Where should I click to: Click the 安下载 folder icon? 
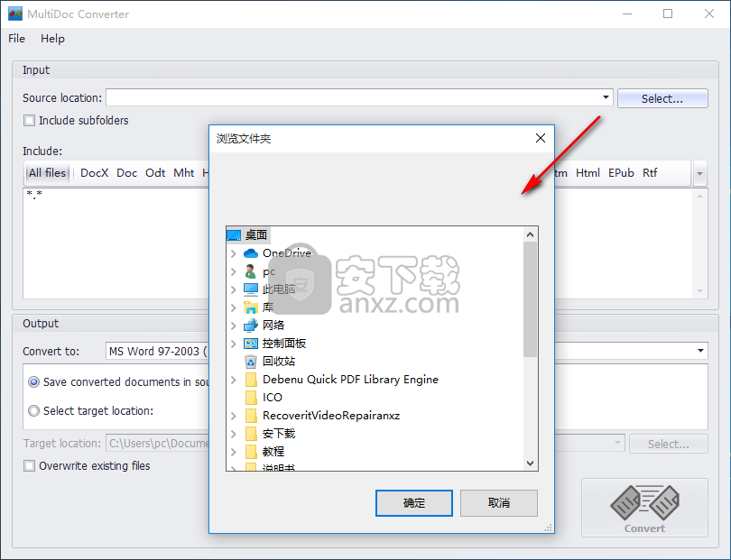click(x=251, y=434)
